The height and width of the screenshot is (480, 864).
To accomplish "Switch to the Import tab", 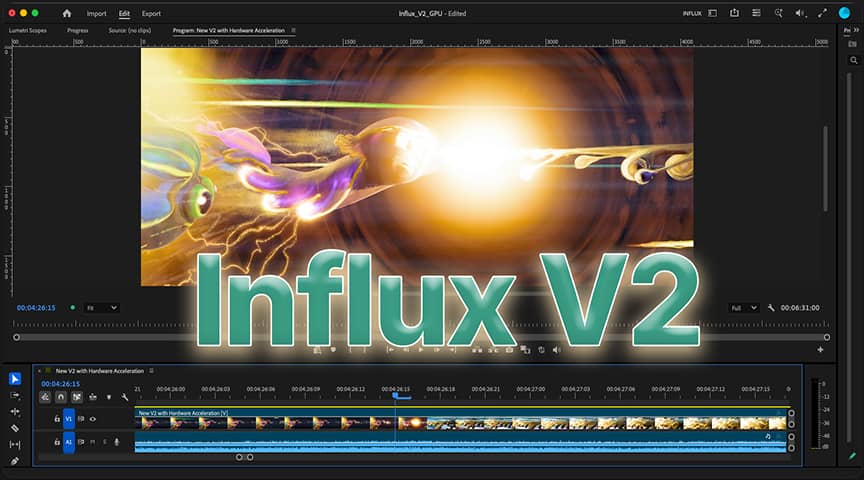I will [96, 14].
